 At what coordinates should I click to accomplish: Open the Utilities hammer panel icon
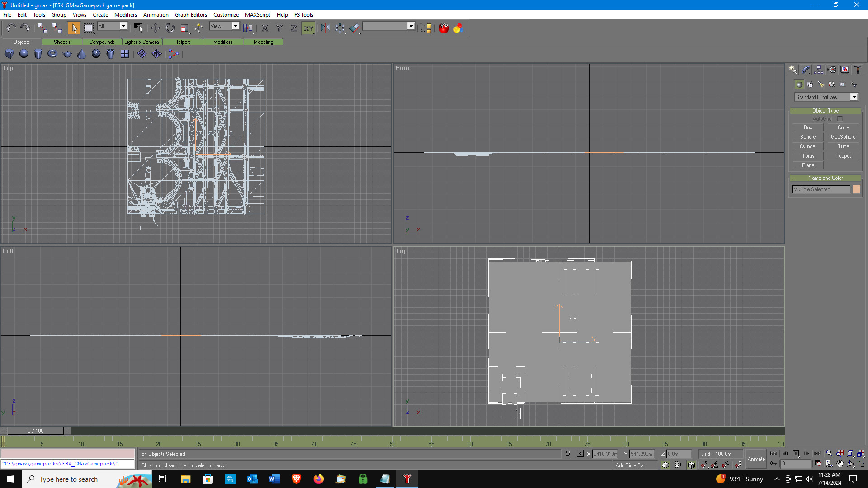pyautogui.click(x=858, y=70)
